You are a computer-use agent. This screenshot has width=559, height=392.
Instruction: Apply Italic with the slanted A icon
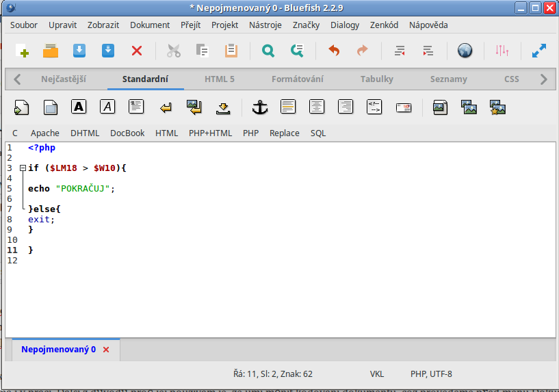tap(107, 107)
